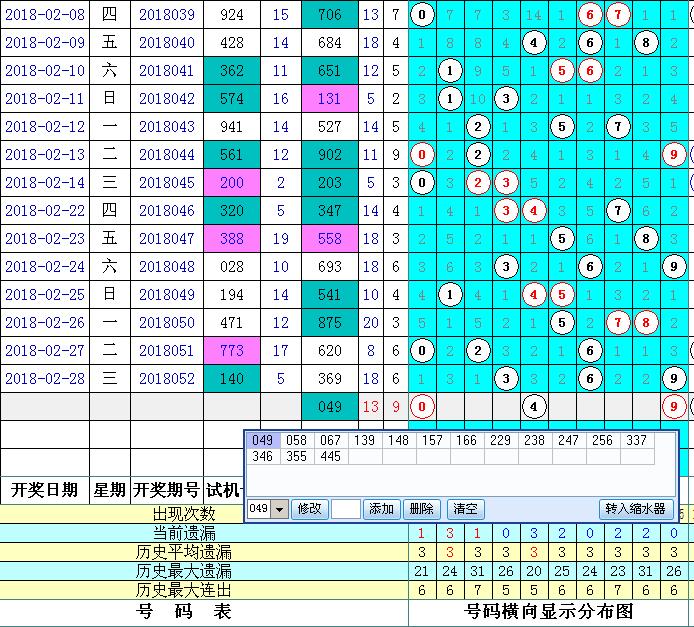
Task: Click the 修改 (modify) button
Action: click(310, 508)
